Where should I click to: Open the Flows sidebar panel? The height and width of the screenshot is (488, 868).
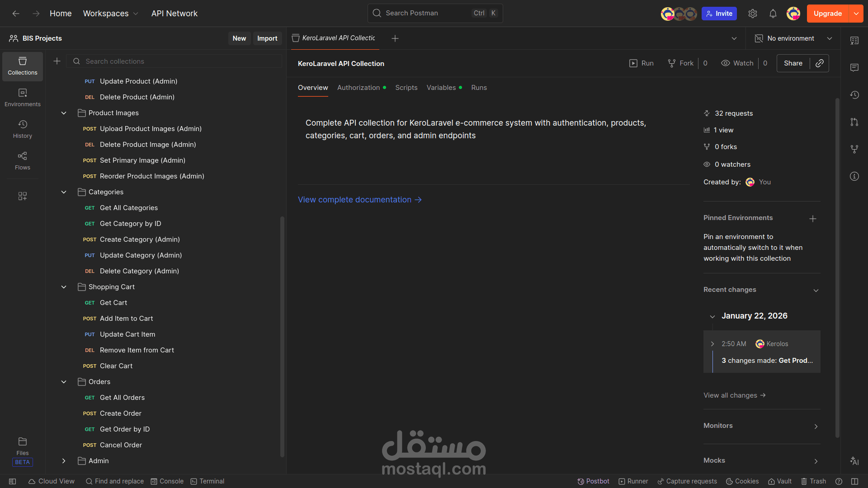[23, 160]
